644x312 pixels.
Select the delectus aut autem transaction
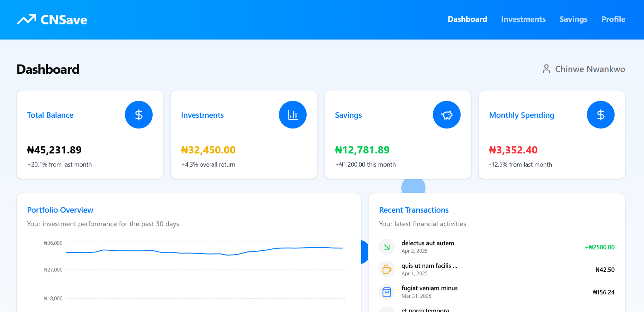point(428,243)
